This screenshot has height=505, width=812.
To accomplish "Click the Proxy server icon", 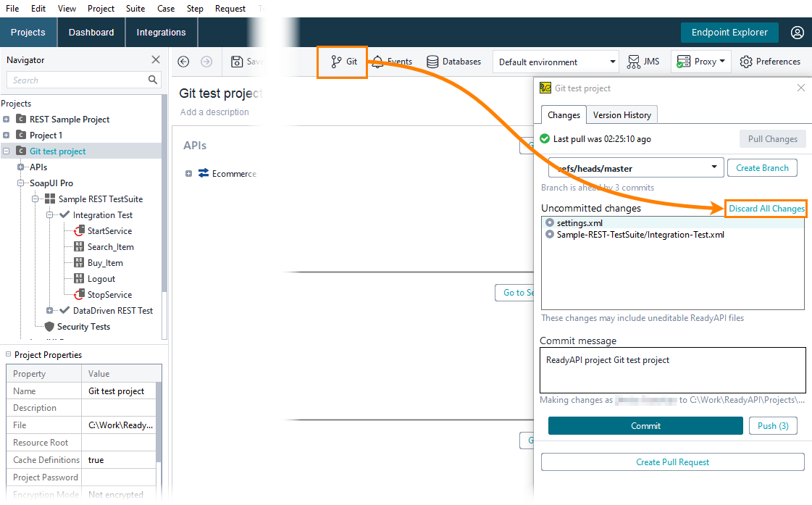I will 684,62.
